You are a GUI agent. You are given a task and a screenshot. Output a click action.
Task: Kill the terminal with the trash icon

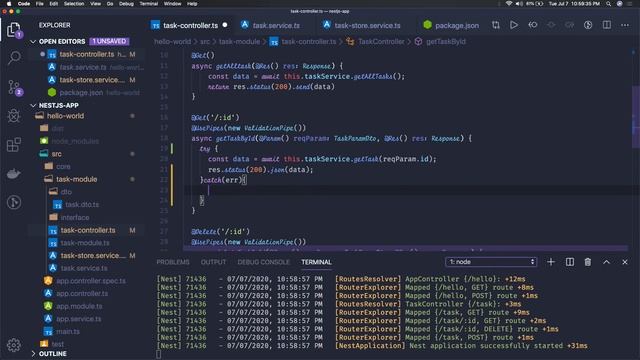(x=588, y=262)
